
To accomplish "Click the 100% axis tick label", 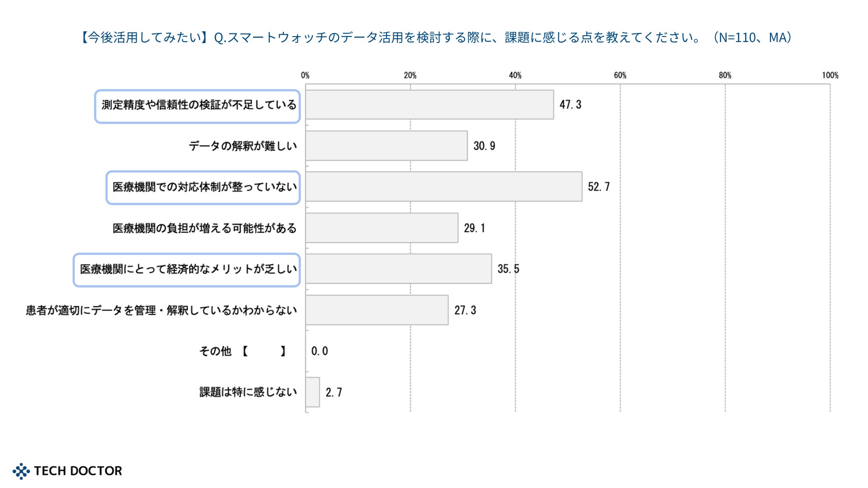I will 830,75.
